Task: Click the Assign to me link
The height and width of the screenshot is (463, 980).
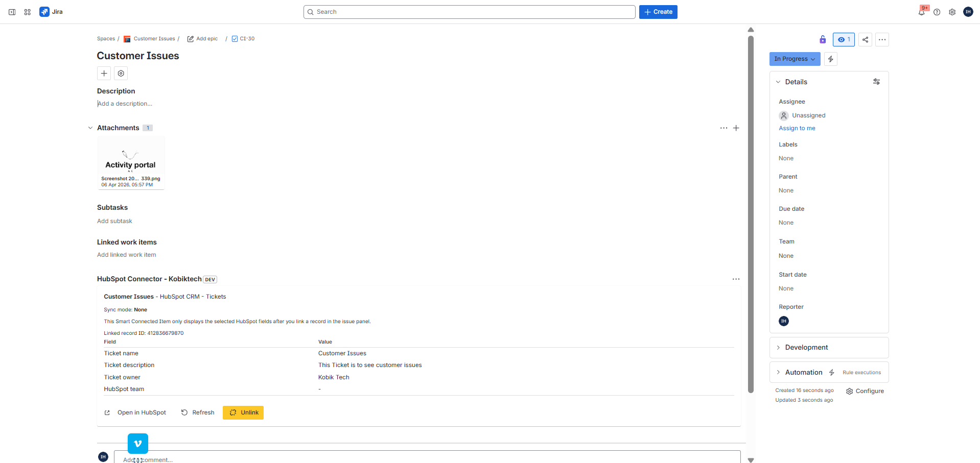Action: [x=797, y=128]
